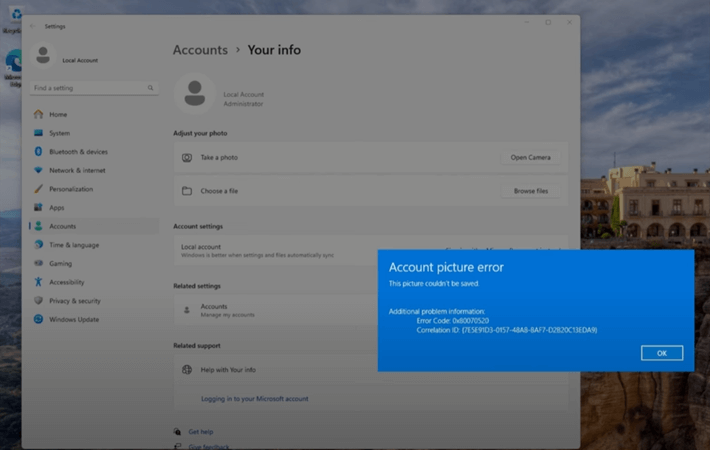Select the Accounts sidebar icon
The height and width of the screenshot is (450, 710).
38,226
